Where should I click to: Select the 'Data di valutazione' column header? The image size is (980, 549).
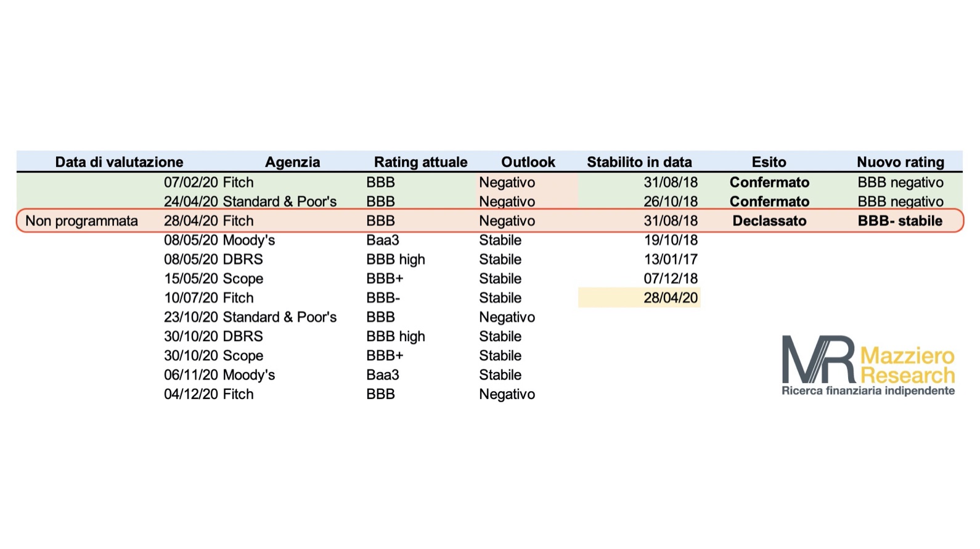[119, 162]
